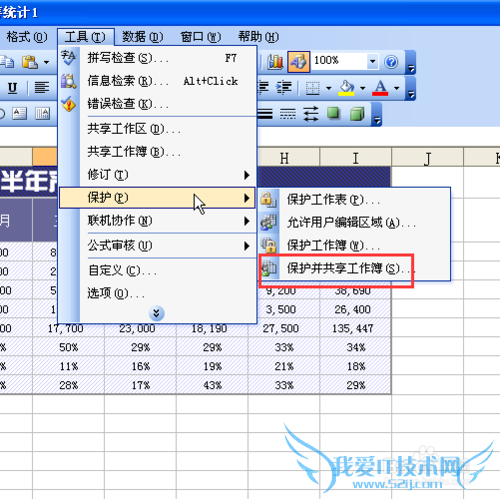Open the Paste options dropdown arrow
Screen dimensions: 500x499
click(46, 62)
